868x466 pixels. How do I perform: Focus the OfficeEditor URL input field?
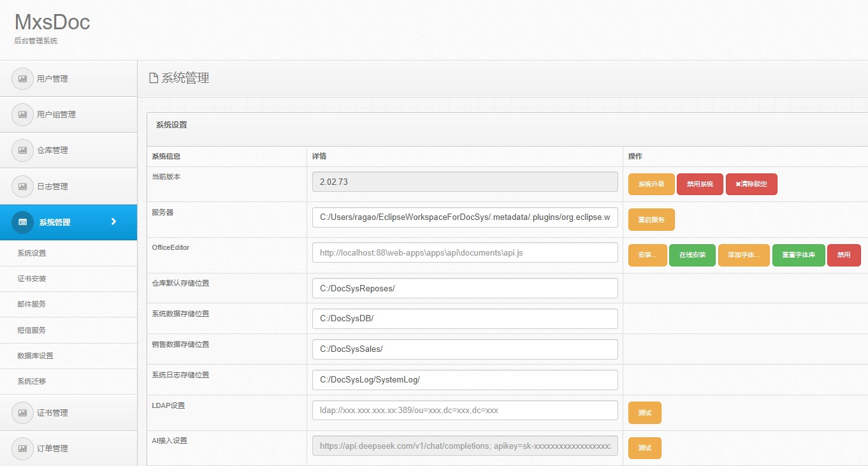coord(465,252)
